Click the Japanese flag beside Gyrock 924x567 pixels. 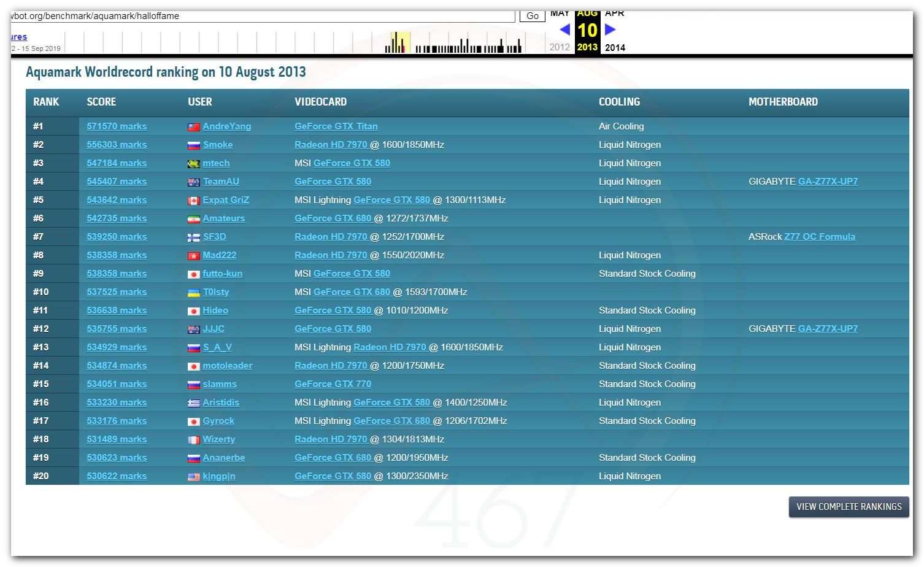(x=193, y=422)
